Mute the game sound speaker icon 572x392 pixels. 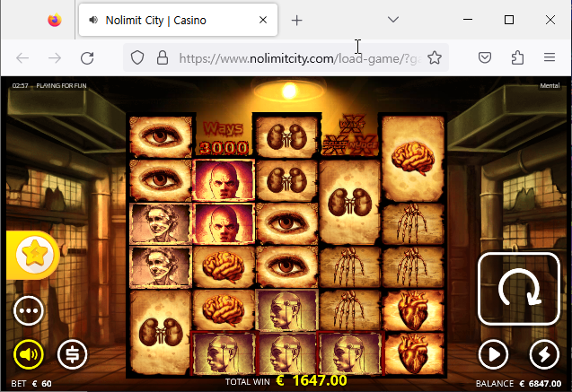click(x=29, y=354)
